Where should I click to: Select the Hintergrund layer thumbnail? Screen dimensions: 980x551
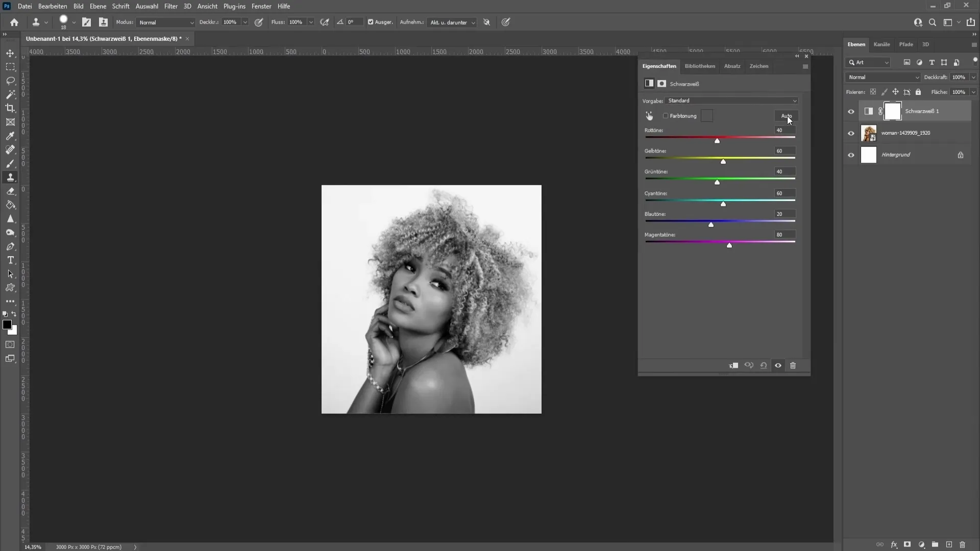869,155
